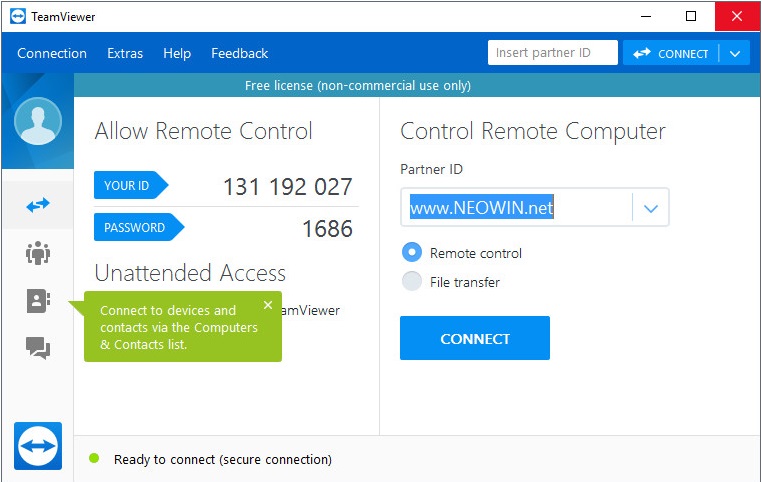Image resolution: width=762 pixels, height=482 pixels.
Task: Open the Chat sidebar icon
Action: 37,348
